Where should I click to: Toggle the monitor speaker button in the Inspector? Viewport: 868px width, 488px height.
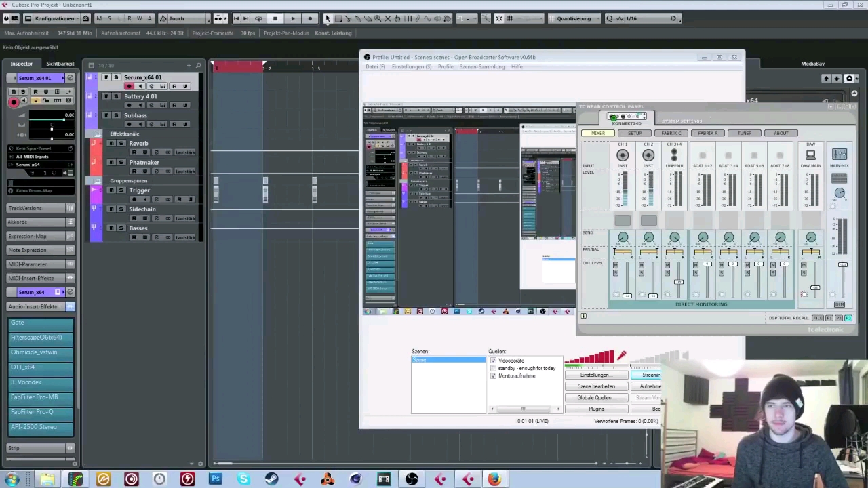24,100
